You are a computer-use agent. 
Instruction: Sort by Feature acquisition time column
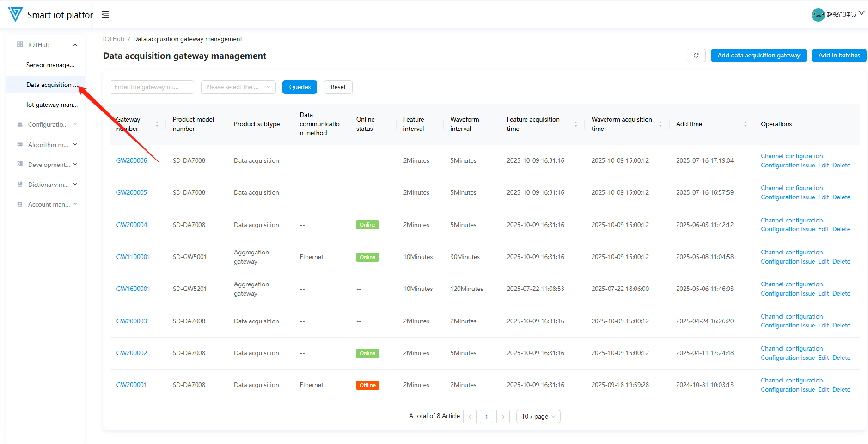tap(575, 124)
